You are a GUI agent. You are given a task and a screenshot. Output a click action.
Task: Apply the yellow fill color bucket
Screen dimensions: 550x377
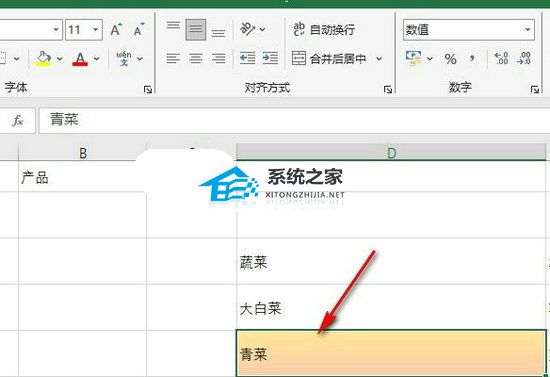43,59
